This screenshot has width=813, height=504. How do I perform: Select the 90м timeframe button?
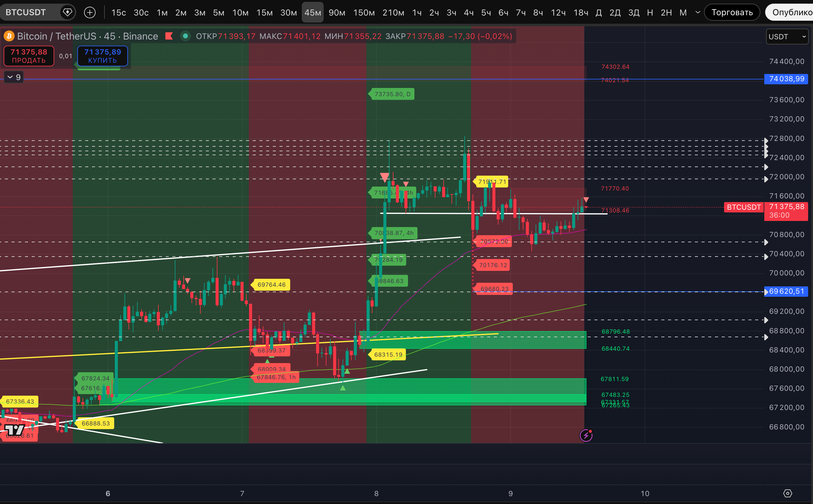click(x=336, y=13)
